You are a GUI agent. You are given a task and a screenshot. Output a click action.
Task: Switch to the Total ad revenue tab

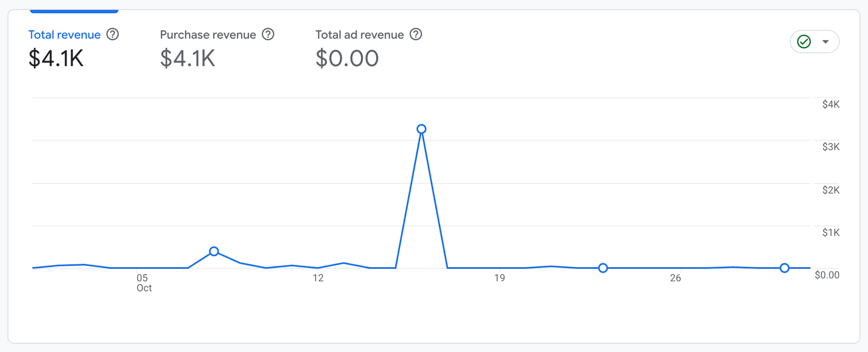pos(360,35)
